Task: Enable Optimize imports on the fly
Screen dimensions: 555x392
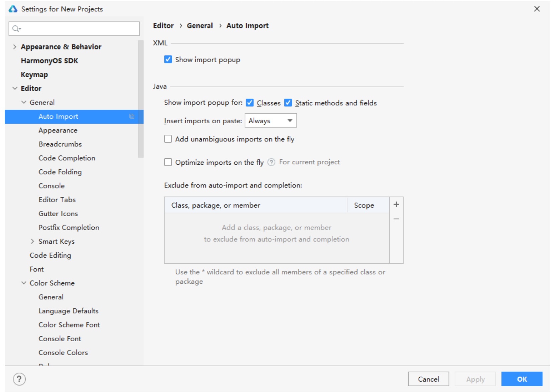Action: coord(168,162)
